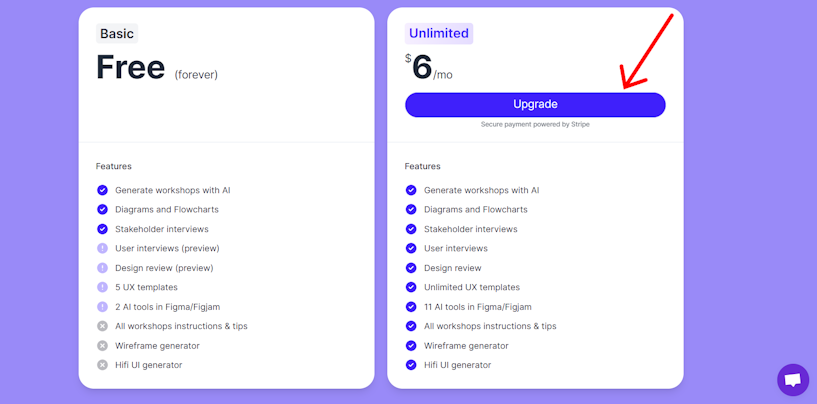Click warning icon beside 5 UX templates

pos(102,287)
